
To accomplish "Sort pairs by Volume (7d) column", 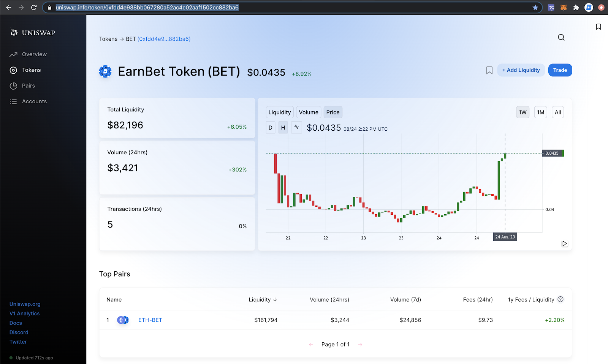I will [x=405, y=299].
